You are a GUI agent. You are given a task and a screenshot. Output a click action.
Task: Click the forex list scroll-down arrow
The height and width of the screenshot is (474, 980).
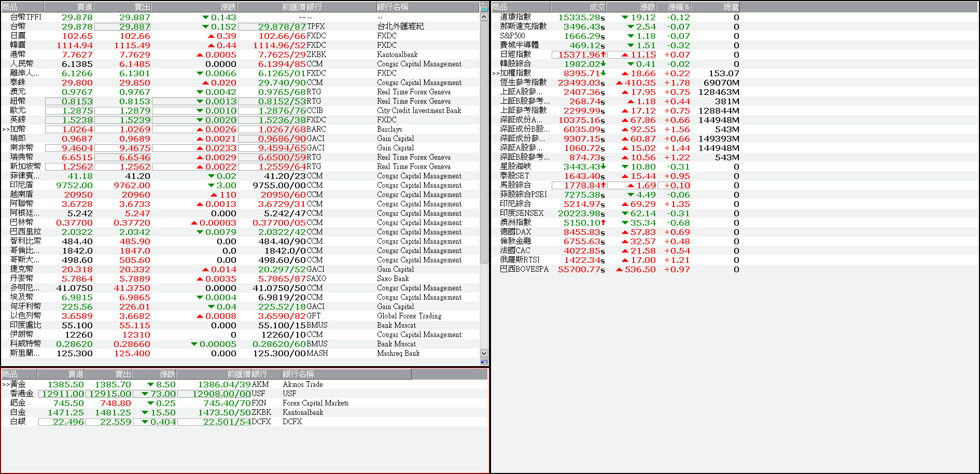[484, 353]
